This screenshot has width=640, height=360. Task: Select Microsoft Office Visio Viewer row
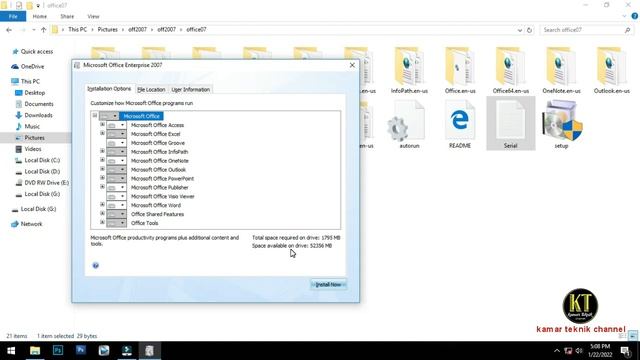pos(162,196)
